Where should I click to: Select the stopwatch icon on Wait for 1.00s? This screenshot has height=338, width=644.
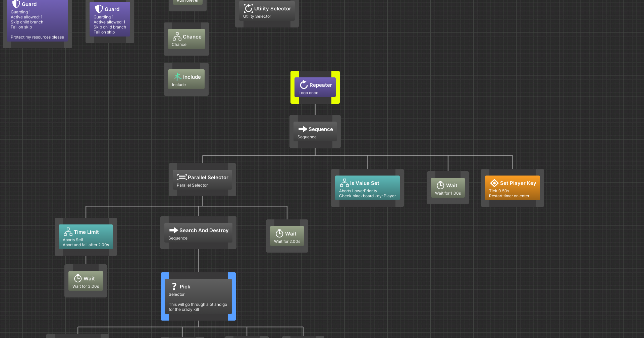(x=440, y=185)
